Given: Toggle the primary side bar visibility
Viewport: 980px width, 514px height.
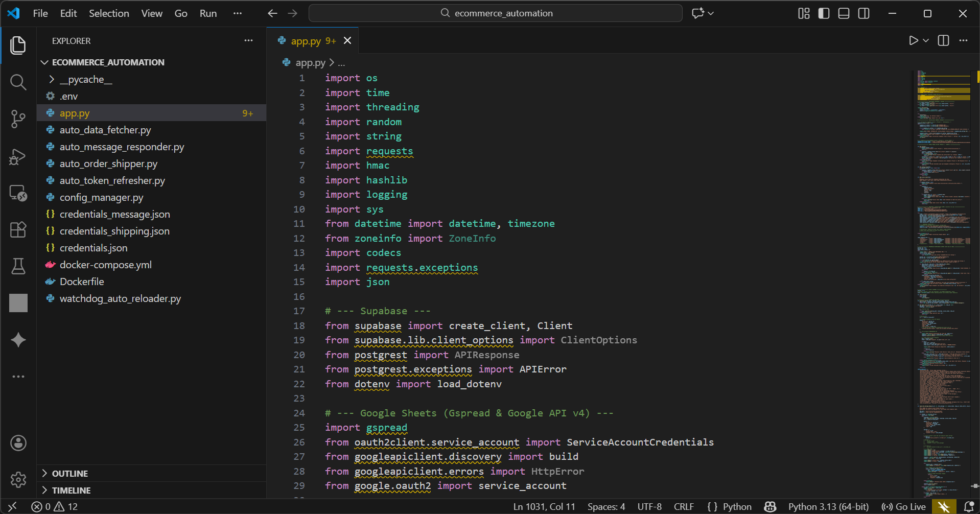Looking at the screenshot, I should tap(824, 13).
